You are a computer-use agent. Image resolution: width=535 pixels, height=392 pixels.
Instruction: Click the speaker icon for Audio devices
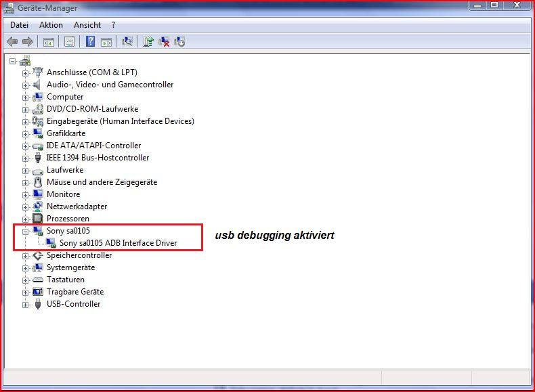tap(37, 85)
